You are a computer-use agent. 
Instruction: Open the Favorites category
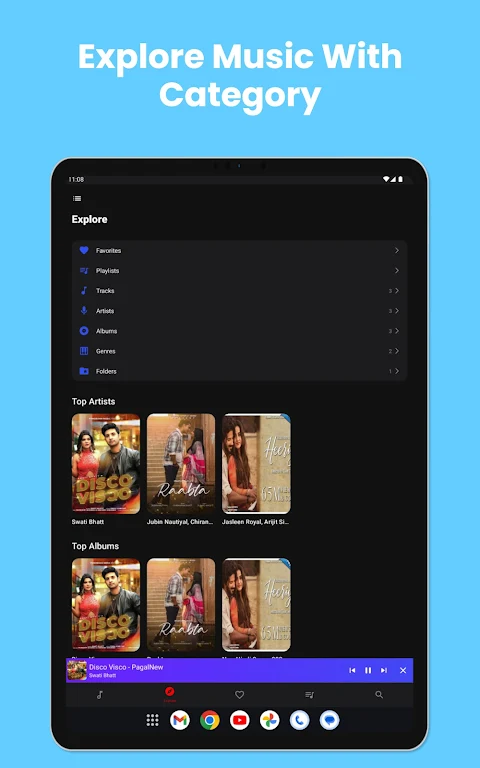pyautogui.click(x=240, y=250)
